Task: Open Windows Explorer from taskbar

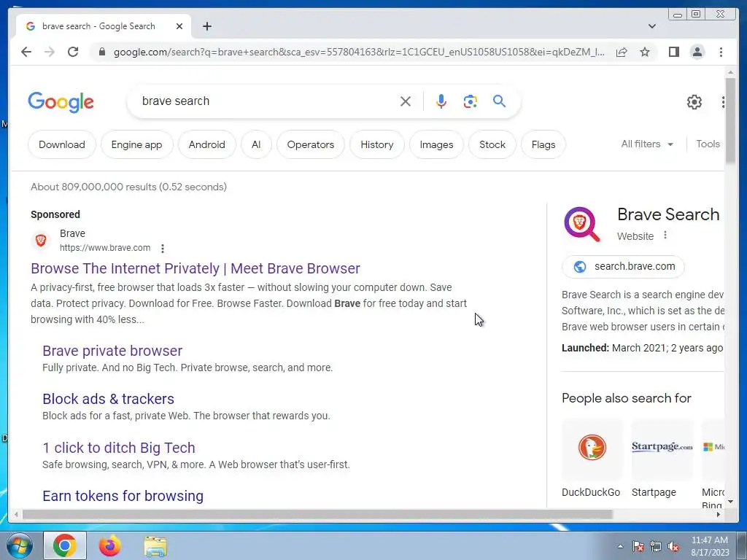Action: tap(155, 546)
